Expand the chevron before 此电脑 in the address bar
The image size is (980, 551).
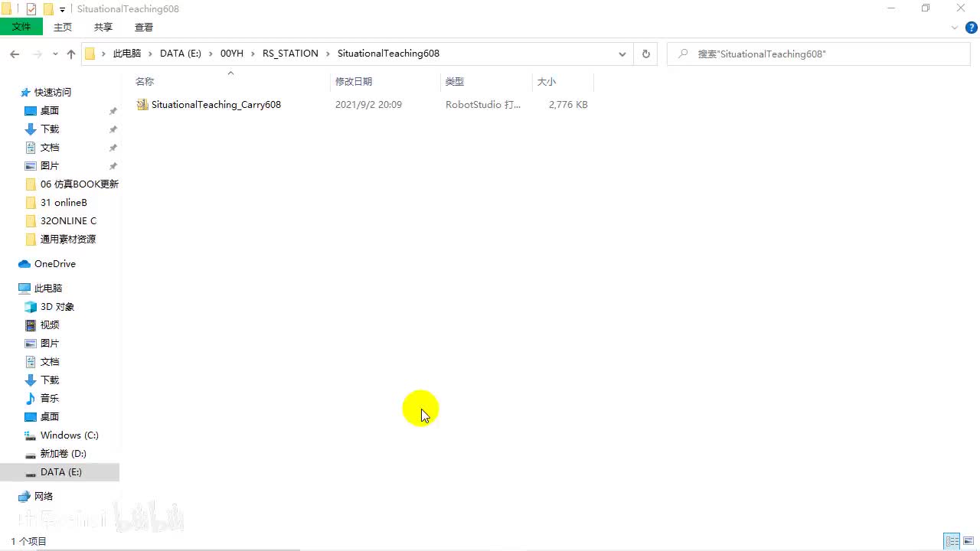click(103, 54)
